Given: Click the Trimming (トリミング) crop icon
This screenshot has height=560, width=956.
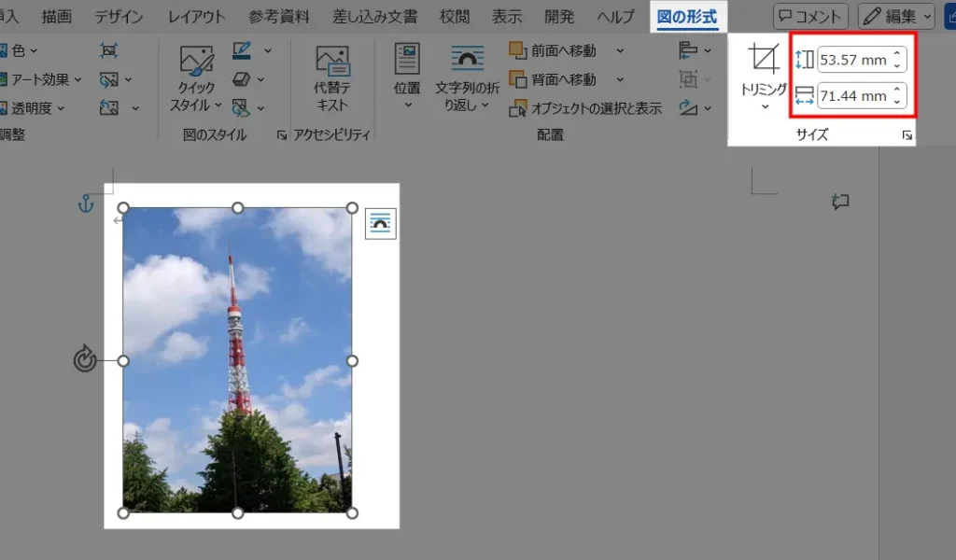Looking at the screenshot, I should 764,62.
